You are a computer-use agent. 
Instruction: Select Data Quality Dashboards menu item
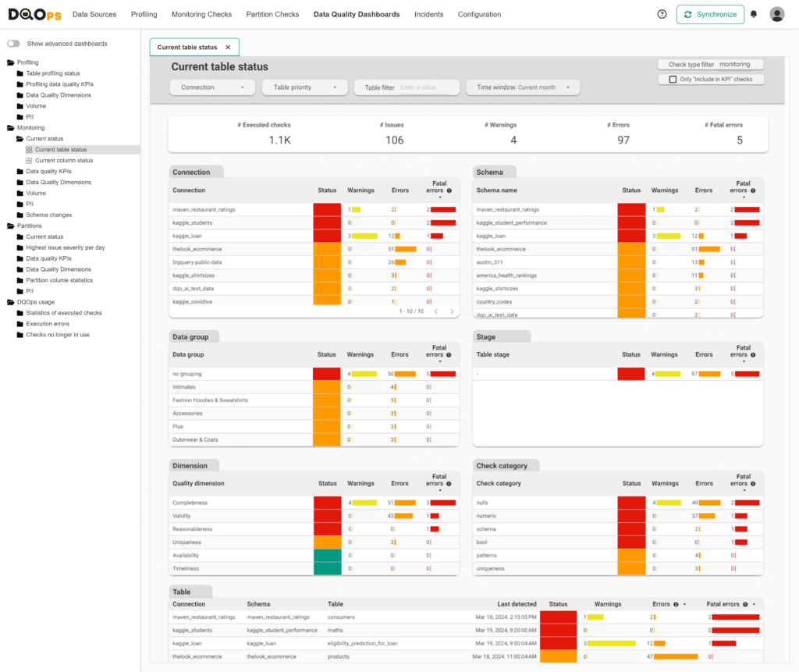click(x=356, y=14)
